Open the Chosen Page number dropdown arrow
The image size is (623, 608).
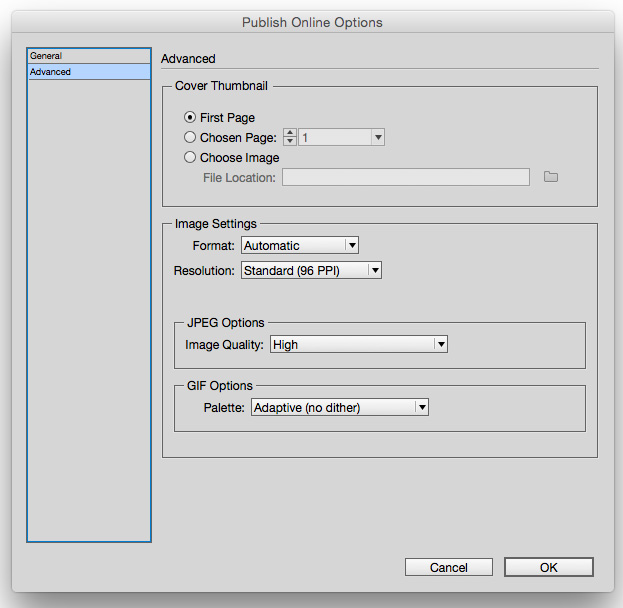pos(378,137)
